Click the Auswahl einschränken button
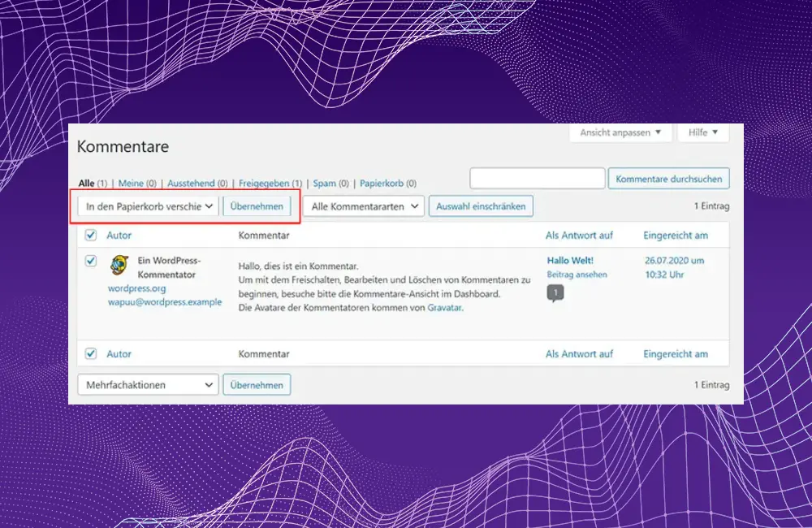This screenshot has height=528, width=812. (481, 206)
